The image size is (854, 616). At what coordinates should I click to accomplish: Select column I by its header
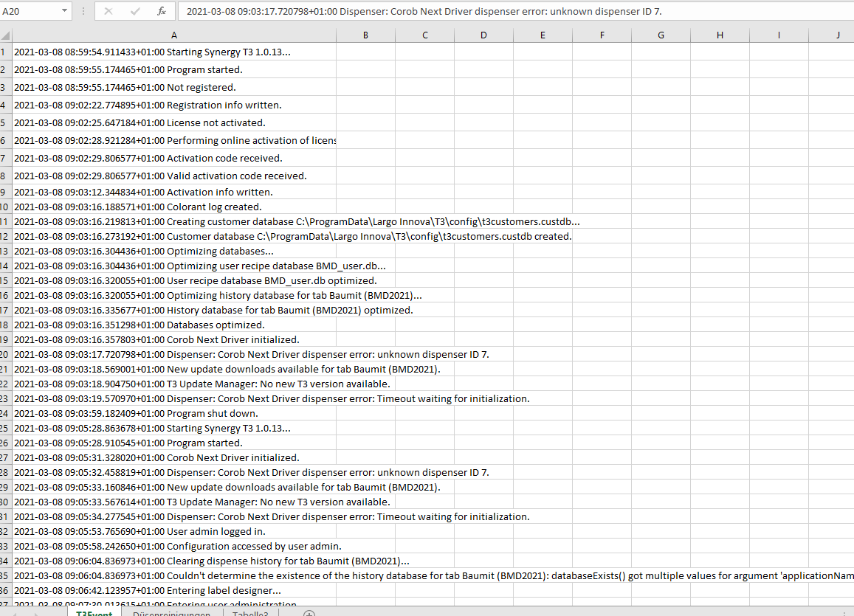(779, 35)
